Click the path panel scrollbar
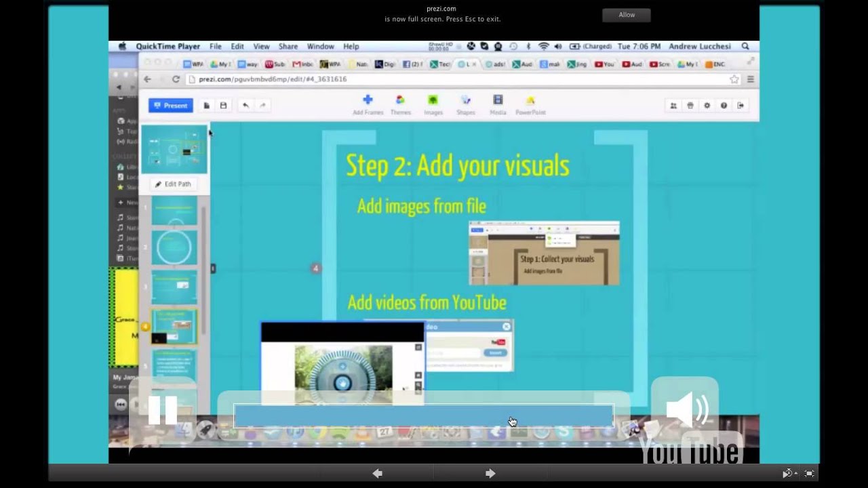This screenshot has height=488, width=868. pyautogui.click(x=203, y=271)
